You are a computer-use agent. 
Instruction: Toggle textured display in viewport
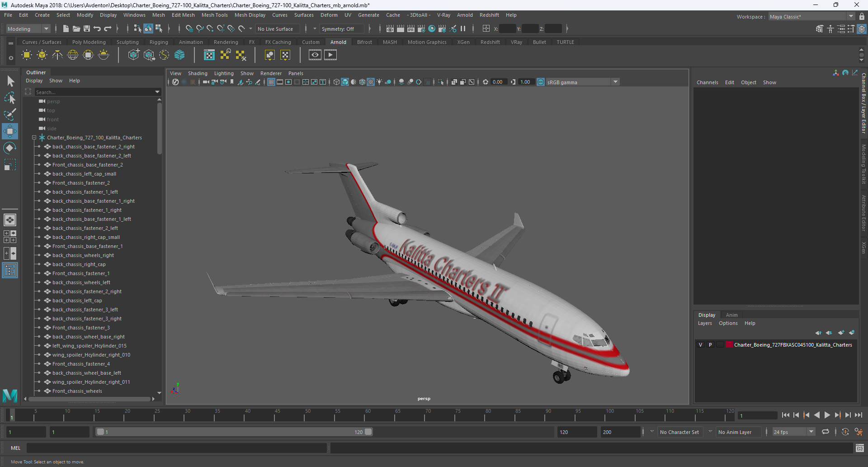point(371,82)
